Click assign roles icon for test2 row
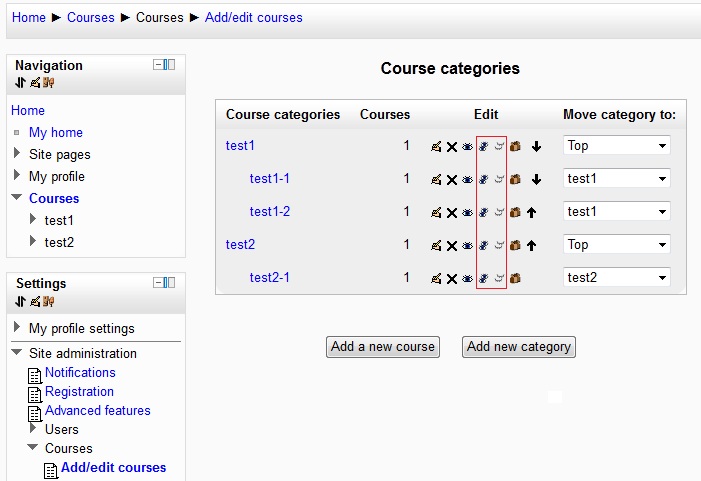The height and width of the screenshot is (481, 701). (483, 245)
